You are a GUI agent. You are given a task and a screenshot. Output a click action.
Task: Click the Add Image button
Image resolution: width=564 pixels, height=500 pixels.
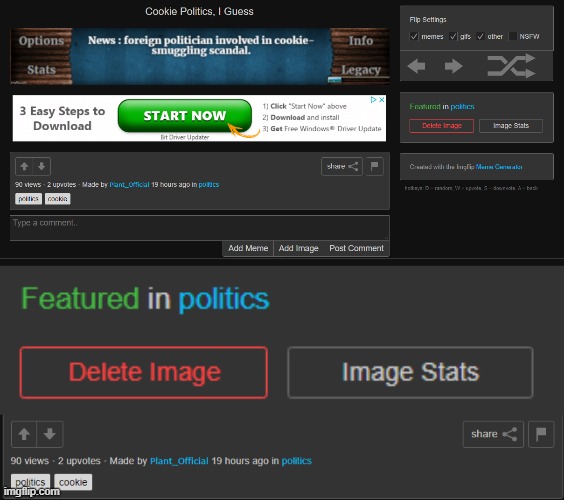tap(299, 248)
